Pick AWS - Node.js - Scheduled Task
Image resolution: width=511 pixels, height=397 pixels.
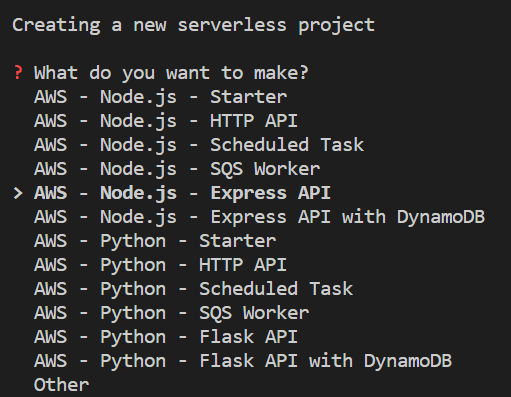point(199,145)
